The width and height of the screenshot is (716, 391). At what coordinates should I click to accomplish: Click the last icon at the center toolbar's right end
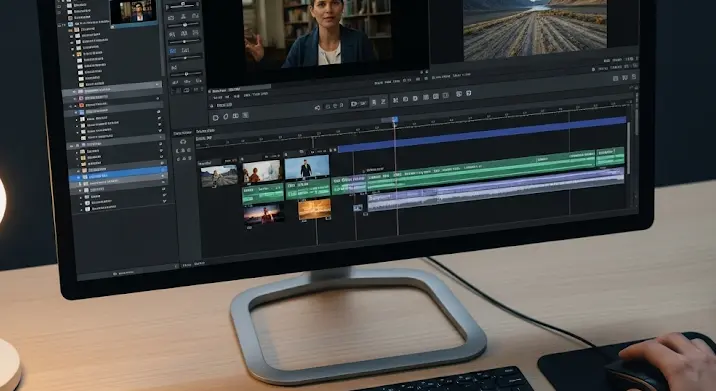[x=469, y=93]
